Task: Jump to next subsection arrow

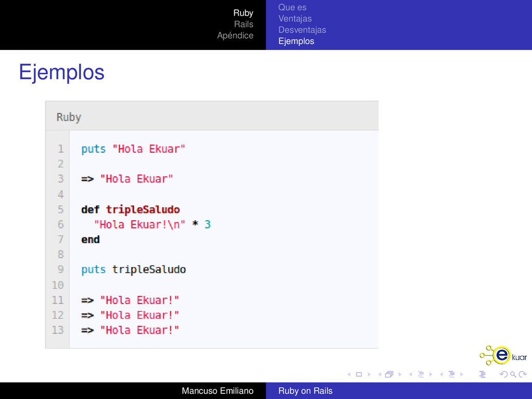Action: [x=431, y=374]
